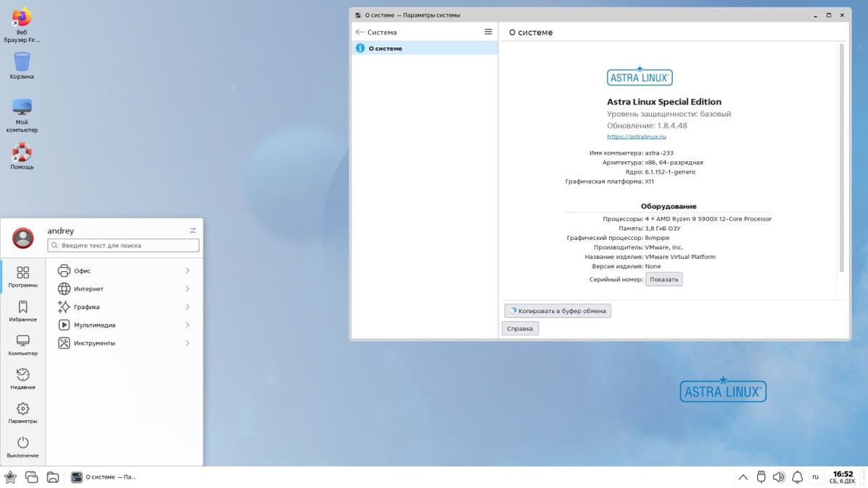This screenshot has width=868, height=488.
Task: Expand hidden system tray icons
Action: [x=743, y=477]
